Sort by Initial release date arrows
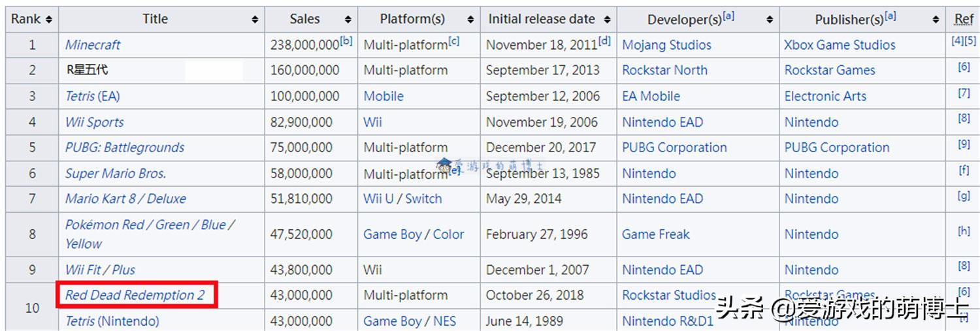This screenshot has width=980, height=331. [x=607, y=20]
